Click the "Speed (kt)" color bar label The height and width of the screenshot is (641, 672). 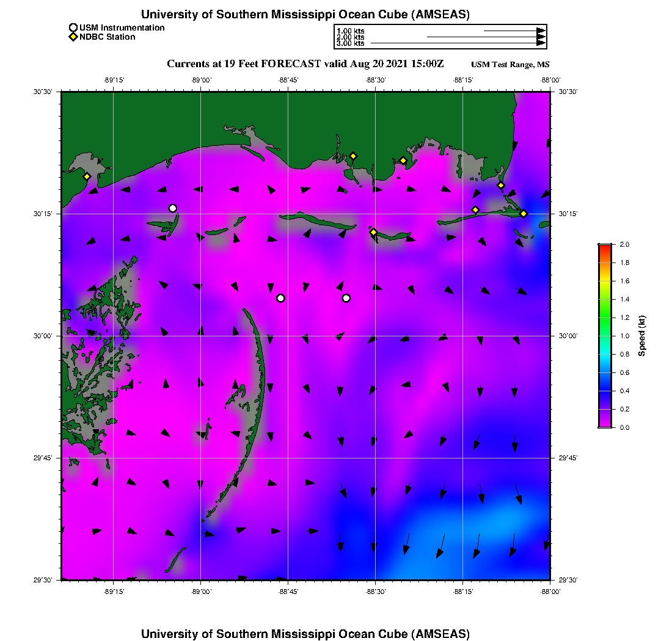tap(642, 336)
